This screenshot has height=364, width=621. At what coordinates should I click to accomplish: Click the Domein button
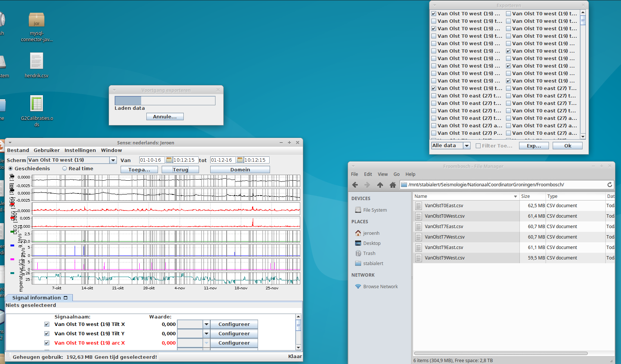point(240,169)
